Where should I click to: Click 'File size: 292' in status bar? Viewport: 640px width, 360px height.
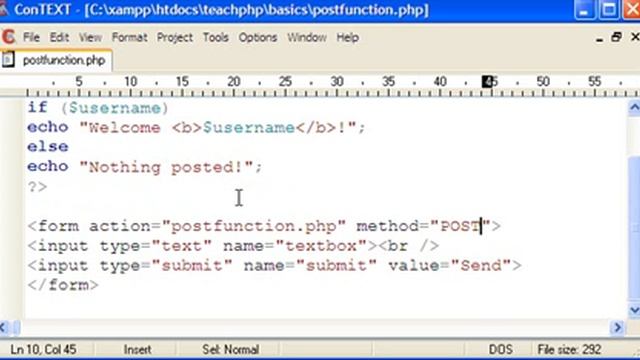point(569,350)
